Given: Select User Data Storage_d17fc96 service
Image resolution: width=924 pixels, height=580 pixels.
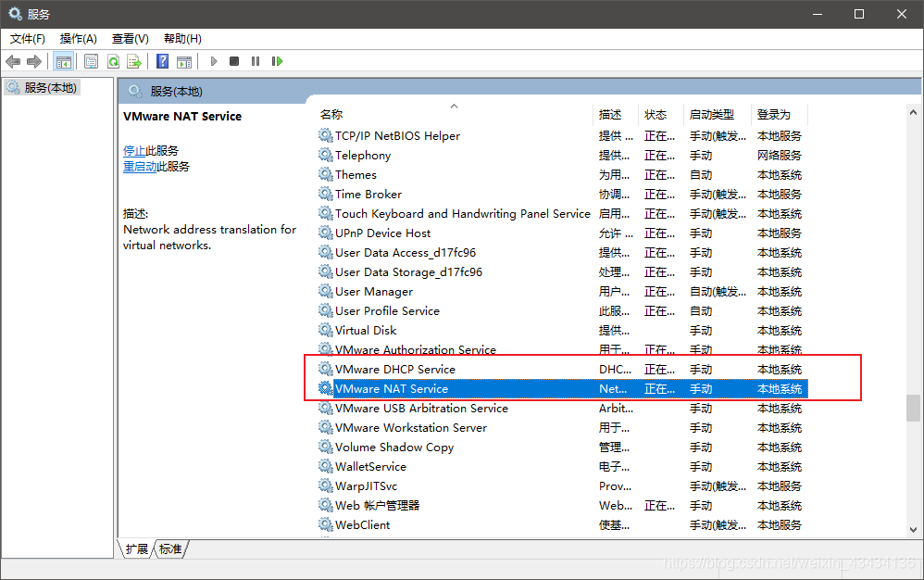Looking at the screenshot, I should (563, 272).
